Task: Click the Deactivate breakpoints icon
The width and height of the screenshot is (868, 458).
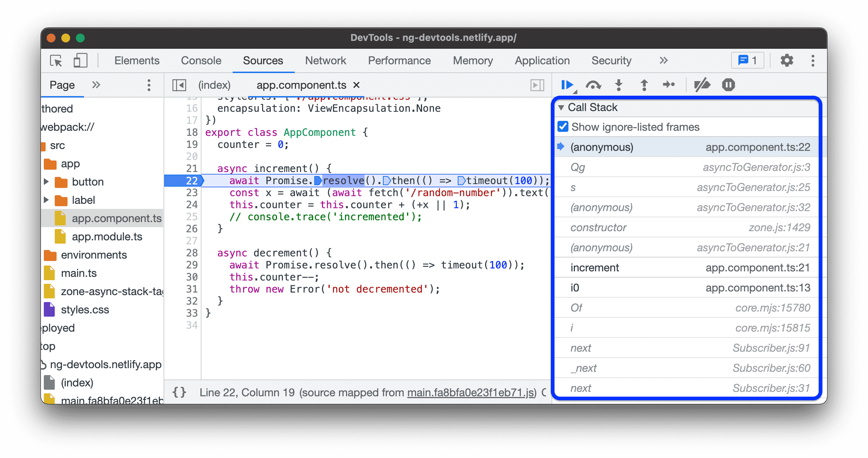Action: point(702,84)
